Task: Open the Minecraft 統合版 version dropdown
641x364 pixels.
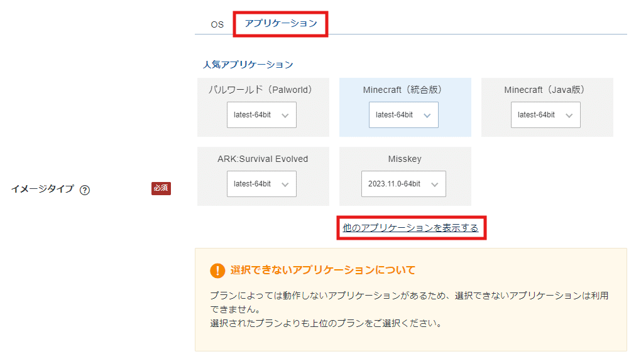Action: [403, 115]
